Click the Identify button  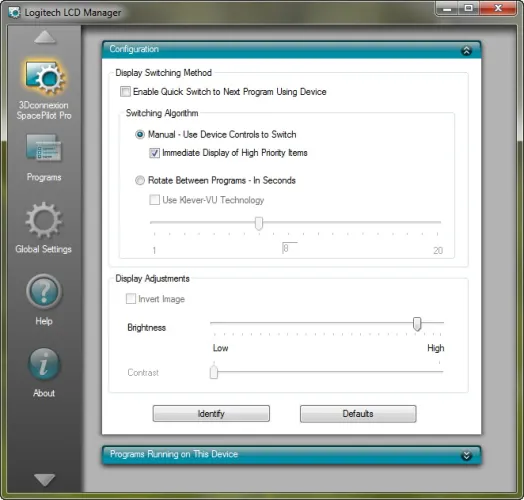(x=211, y=414)
